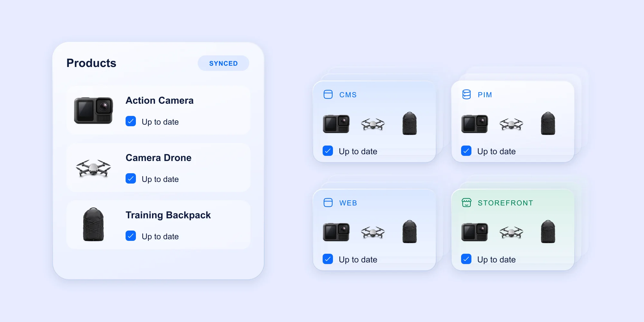
Task: Click the PIM label text
Action: pyautogui.click(x=485, y=95)
